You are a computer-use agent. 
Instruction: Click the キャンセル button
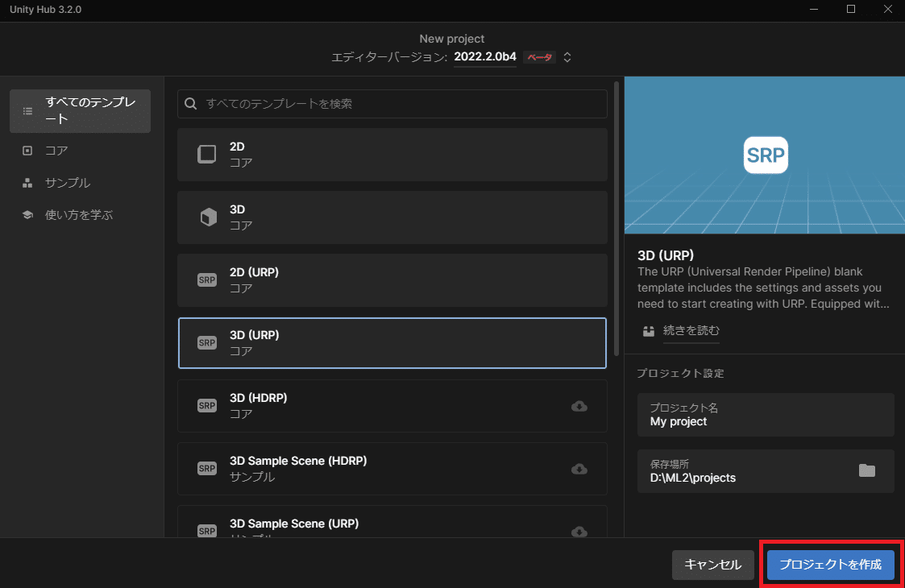tap(712, 565)
